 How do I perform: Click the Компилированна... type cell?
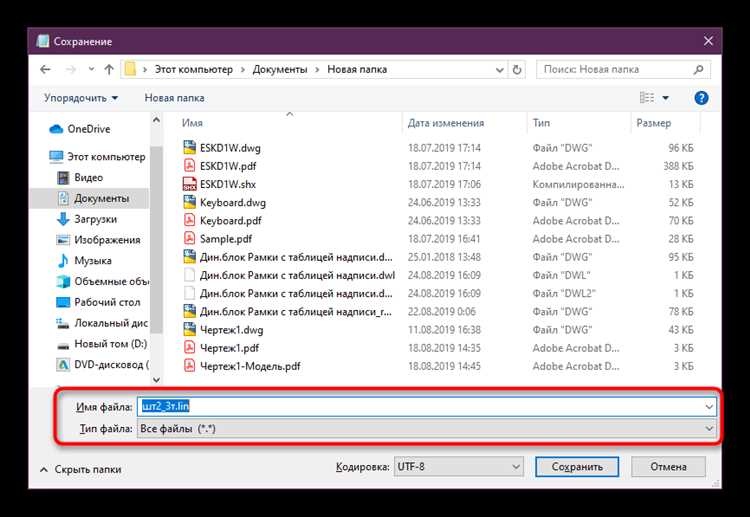tap(578, 185)
